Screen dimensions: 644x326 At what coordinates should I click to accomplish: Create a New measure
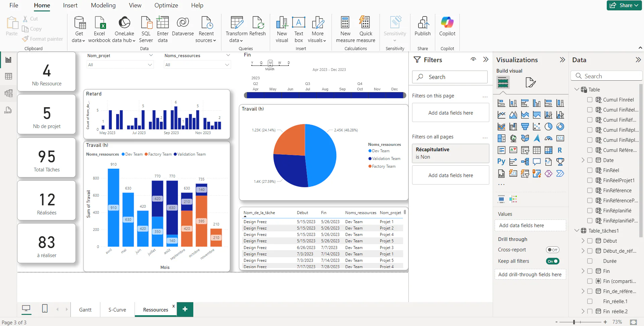pos(345,29)
